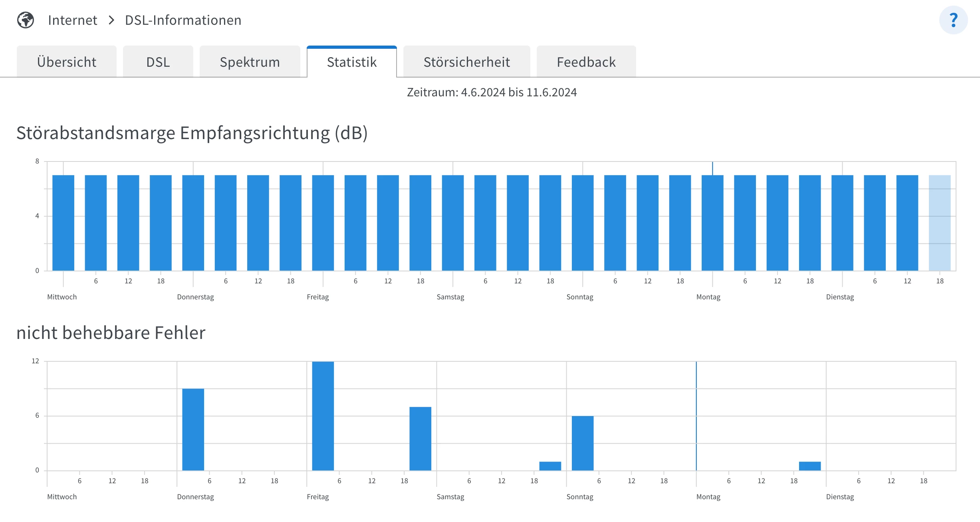The image size is (980, 522).
Task: Click the Freitag 18 o'clock error bar
Action: (420, 438)
